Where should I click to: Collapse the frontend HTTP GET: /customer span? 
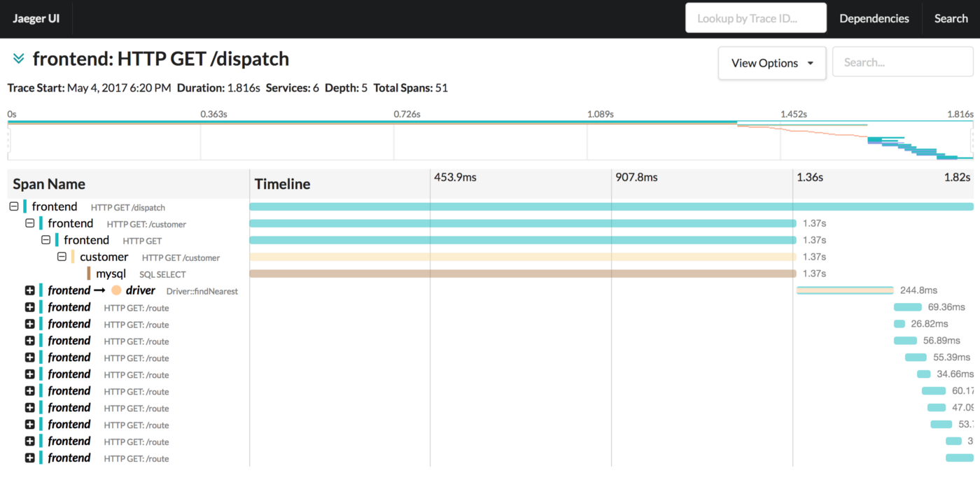[30, 223]
